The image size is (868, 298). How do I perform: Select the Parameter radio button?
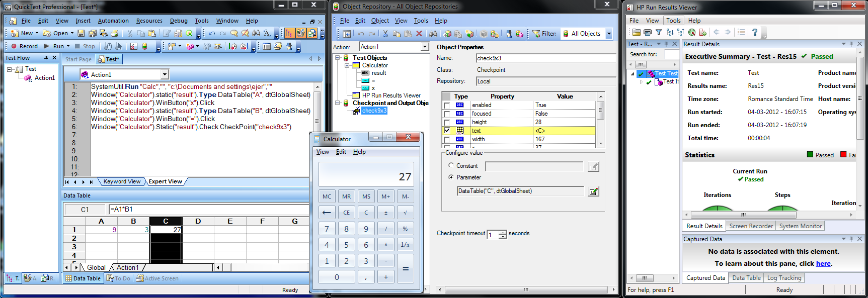pos(451,177)
